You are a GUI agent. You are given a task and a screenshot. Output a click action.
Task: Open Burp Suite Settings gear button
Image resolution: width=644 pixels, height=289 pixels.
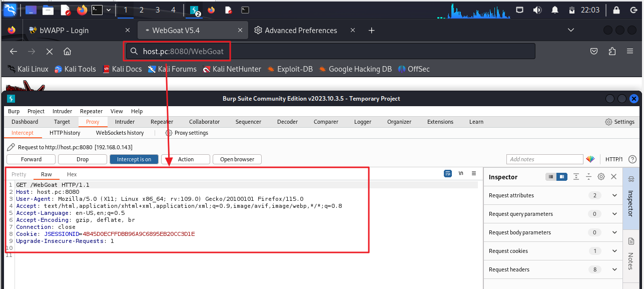click(619, 122)
